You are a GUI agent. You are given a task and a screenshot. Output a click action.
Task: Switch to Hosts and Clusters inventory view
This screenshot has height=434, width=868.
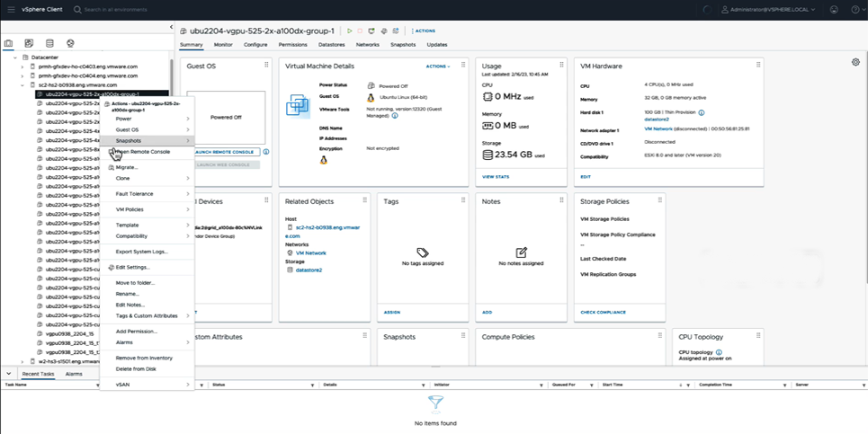coord(8,44)
